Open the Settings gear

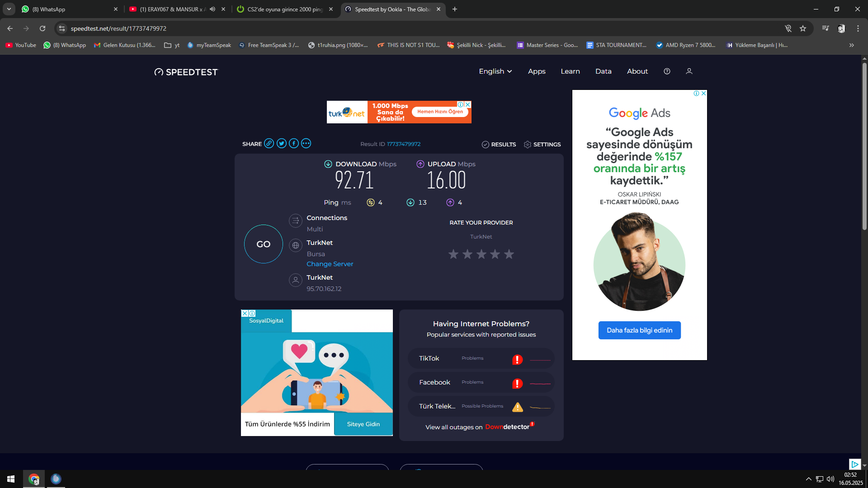click(x=542, y=145)
